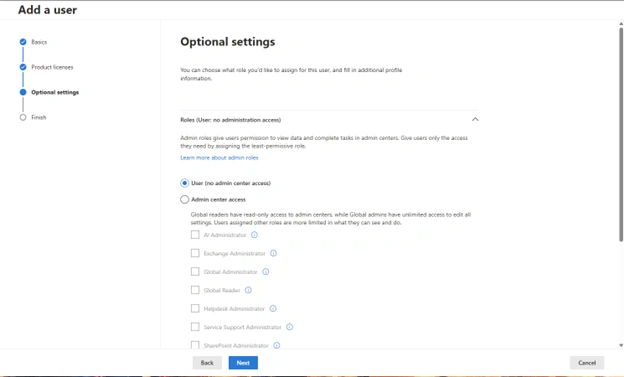Screen dimensions: 624x377
Task: Click the Next button
Action: coord(243,363)
